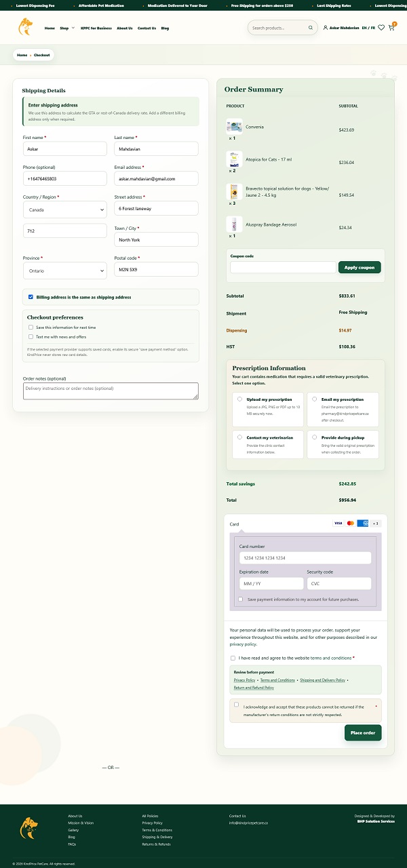Screen dimensions: 407x868
Task: Open the wishlist heart icon
Action: point(381,28)
